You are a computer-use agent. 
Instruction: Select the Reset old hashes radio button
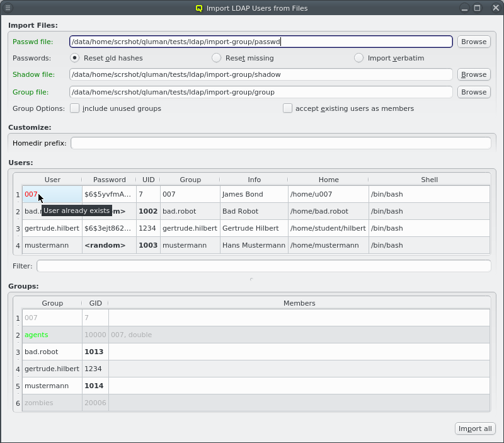pos(75,58)
